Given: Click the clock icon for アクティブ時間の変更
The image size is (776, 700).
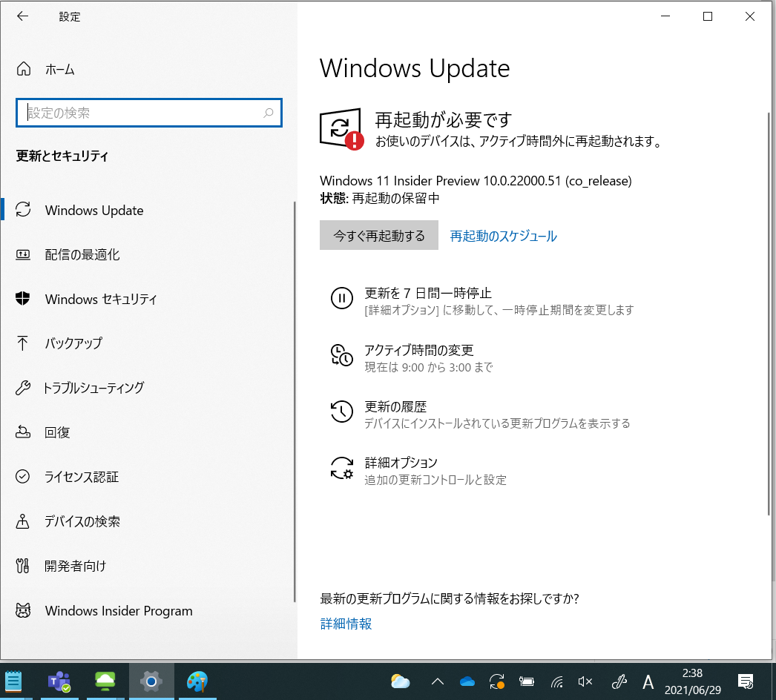Looking at the screenshot, I should click(341, 354).
